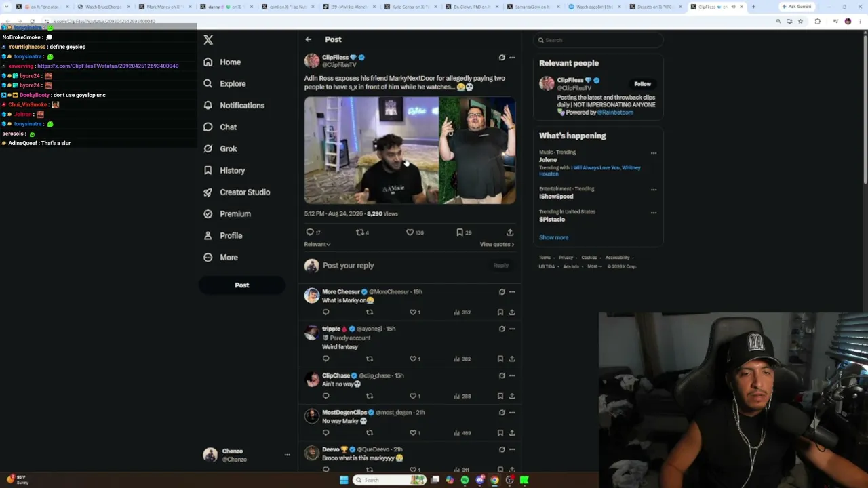Open Chat from the sidebar
Viewport: 868px width, 488px height.
[220, 127]
